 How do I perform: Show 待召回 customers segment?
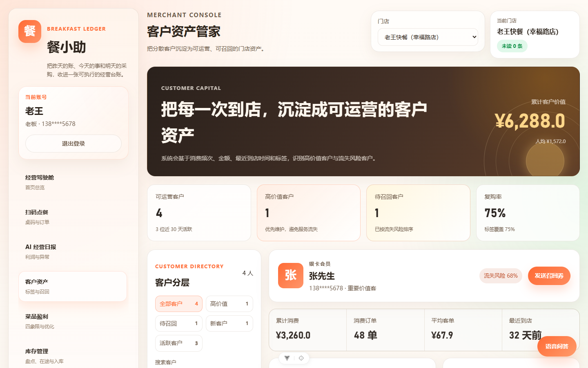(179, 323)
